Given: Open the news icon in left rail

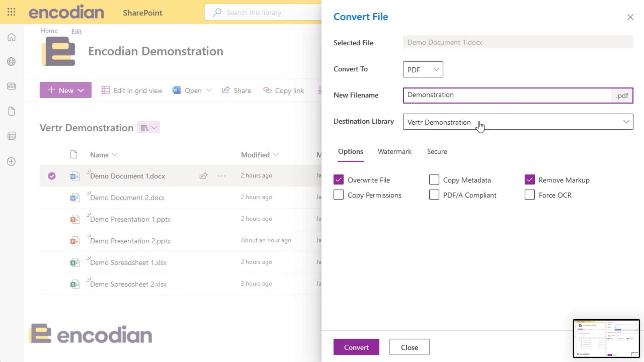Looking at the screenshot, I should pos(11,86).
